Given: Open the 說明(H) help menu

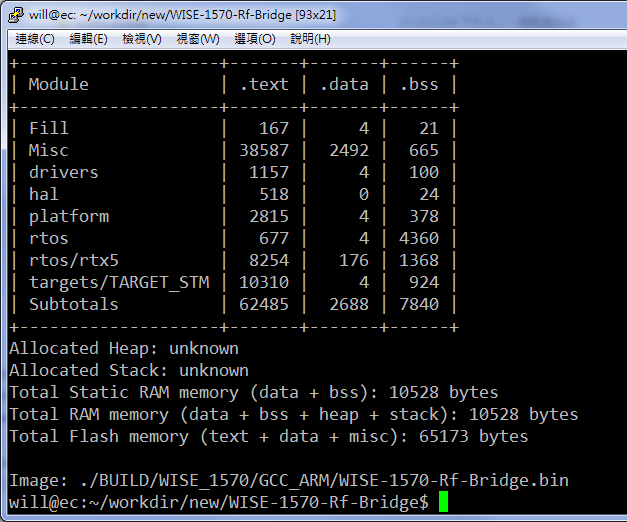Looking at the screenshot, I should pos(309,39).
